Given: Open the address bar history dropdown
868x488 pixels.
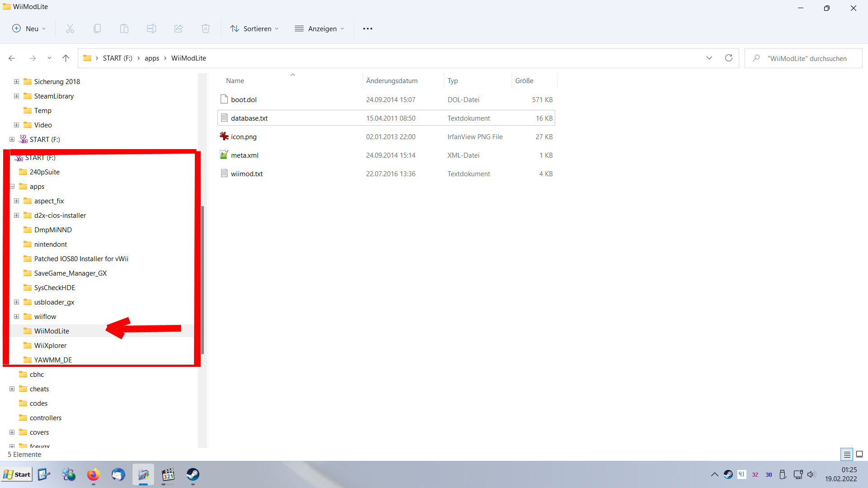Looking at the screenshot, I should [x=709, y=58].
